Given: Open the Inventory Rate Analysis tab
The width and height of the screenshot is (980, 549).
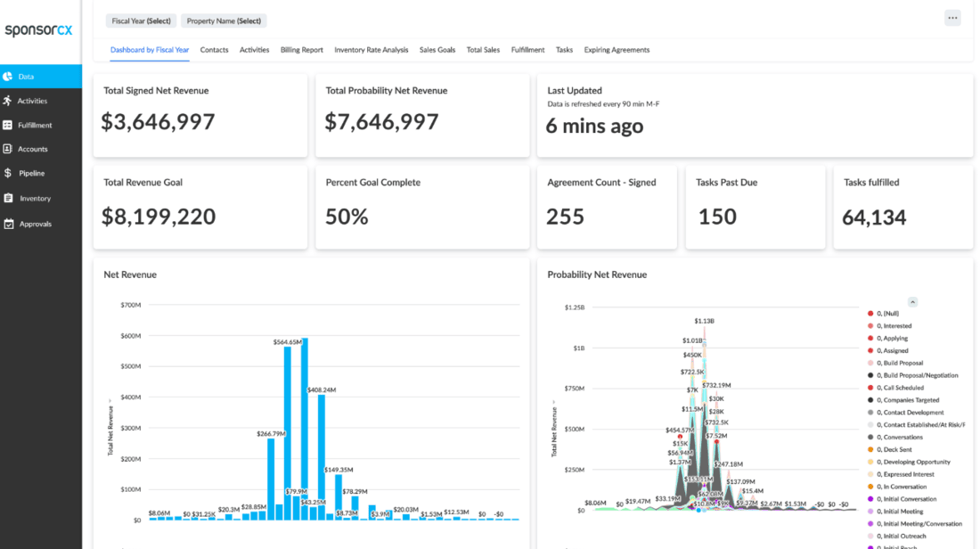Looking at the screenshot, I should pyautogui.click(x=372, y=50).
